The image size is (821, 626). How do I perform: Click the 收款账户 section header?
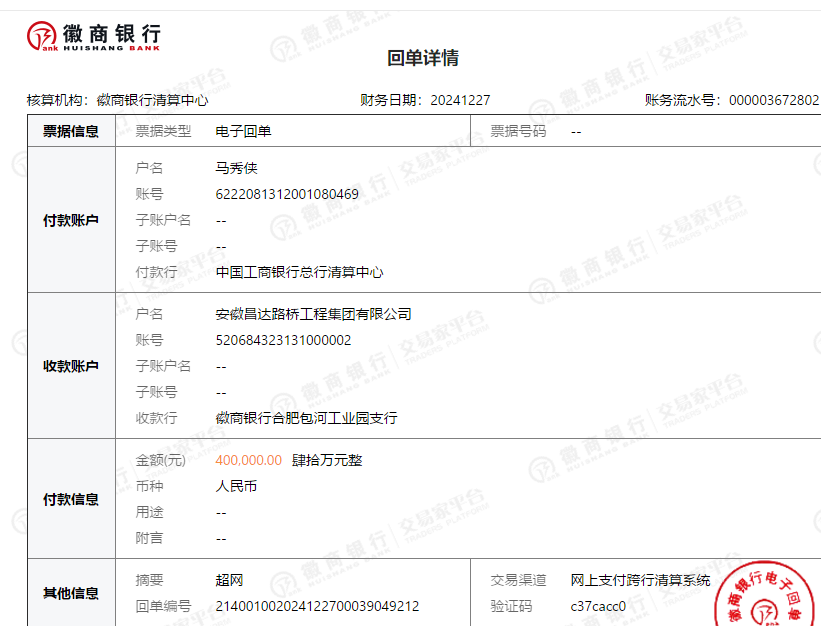[x=71, y=366]
